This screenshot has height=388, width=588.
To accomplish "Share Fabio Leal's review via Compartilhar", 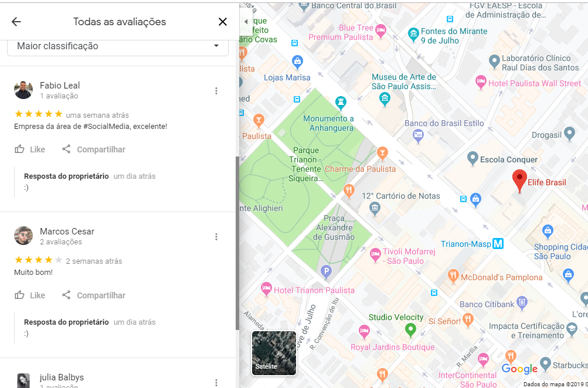I will pos(94,149).
